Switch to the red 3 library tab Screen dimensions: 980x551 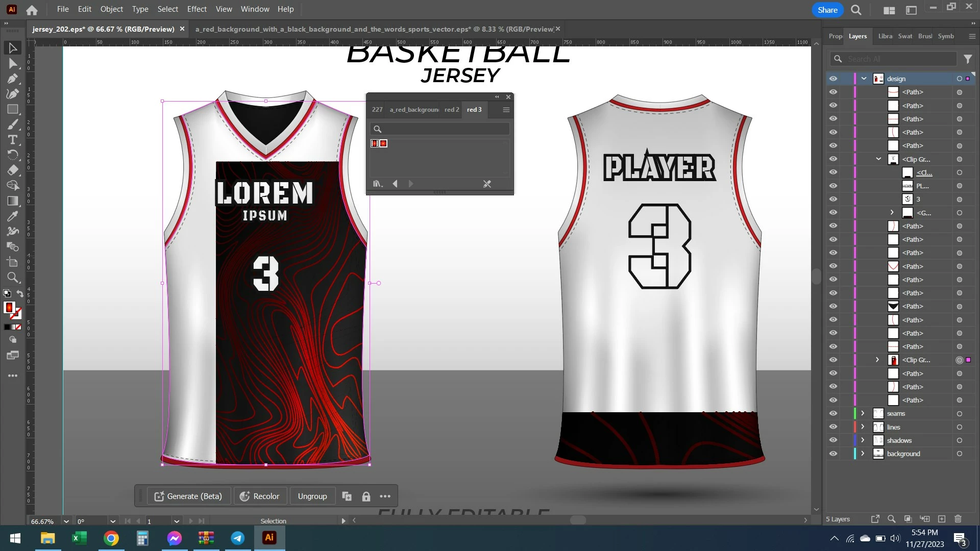coord(474,110)
